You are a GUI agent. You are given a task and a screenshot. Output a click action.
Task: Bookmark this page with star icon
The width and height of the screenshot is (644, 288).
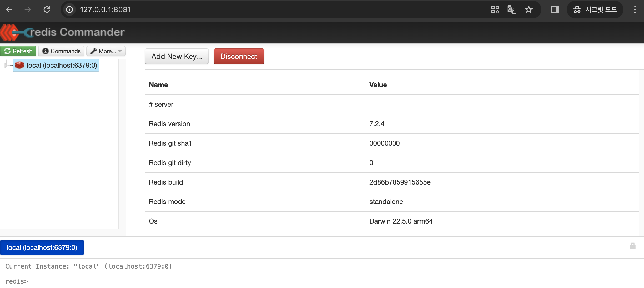pos(529,10)
